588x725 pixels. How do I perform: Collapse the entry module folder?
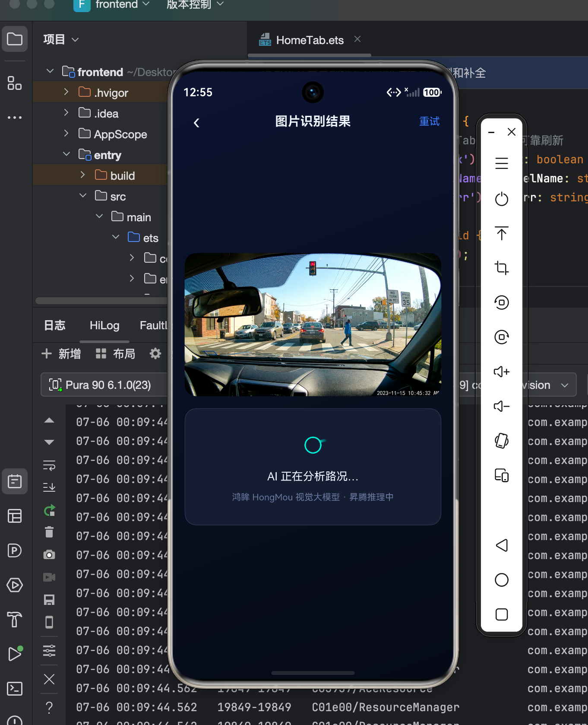[x=66, y=154]
